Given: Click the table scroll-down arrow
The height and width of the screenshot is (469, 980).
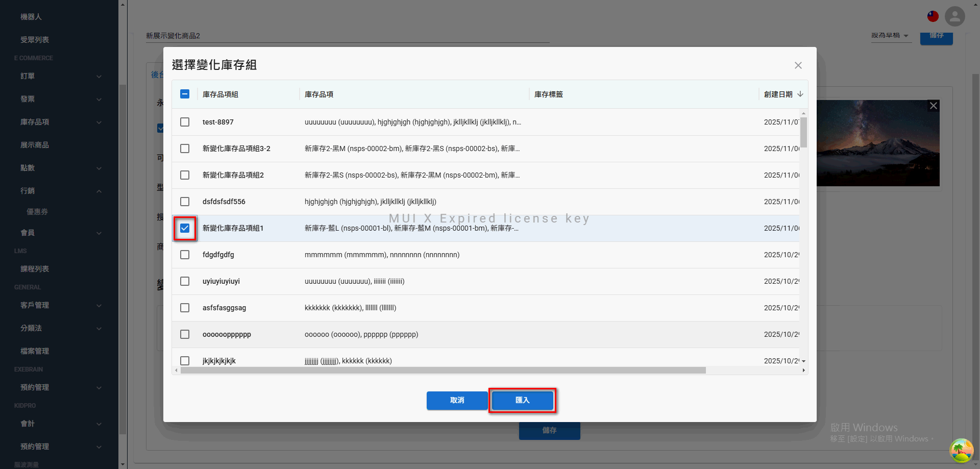Looking at the screenshot, I should point(803,361).
